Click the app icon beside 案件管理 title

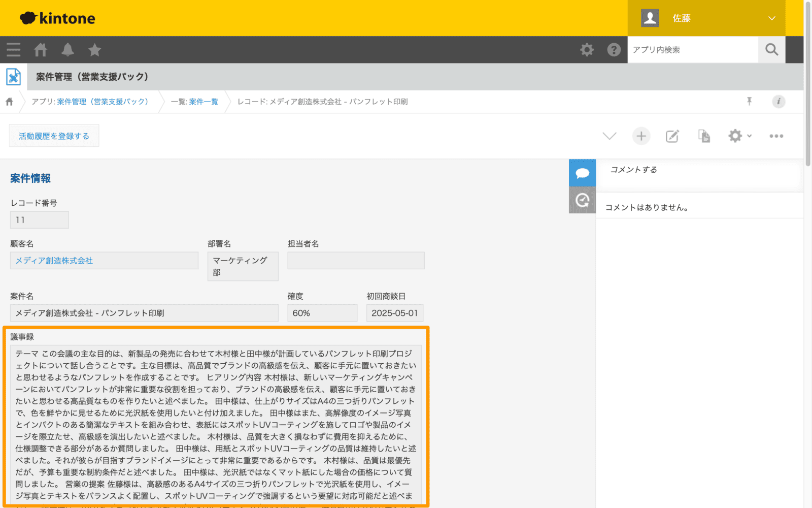(14, 77)
